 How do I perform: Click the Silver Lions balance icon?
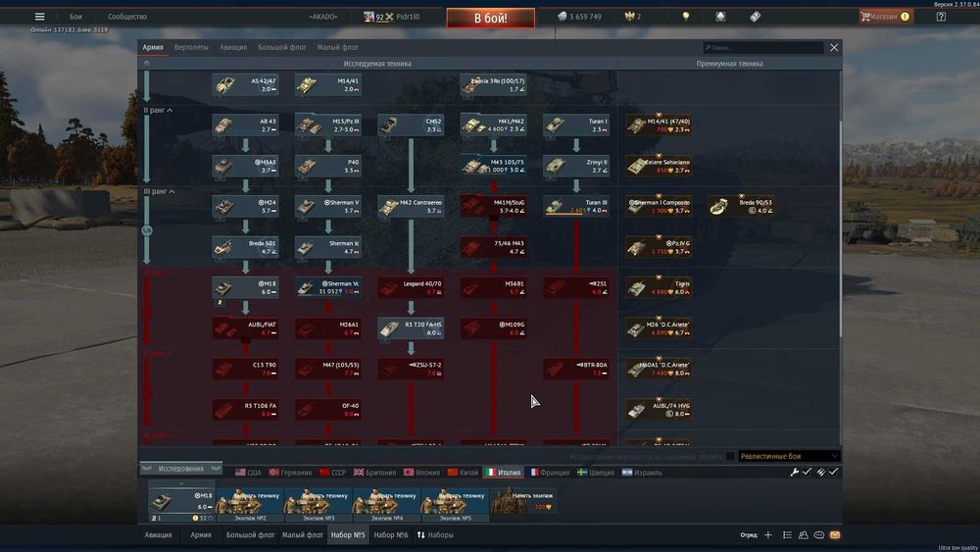(x=562, y=17)
